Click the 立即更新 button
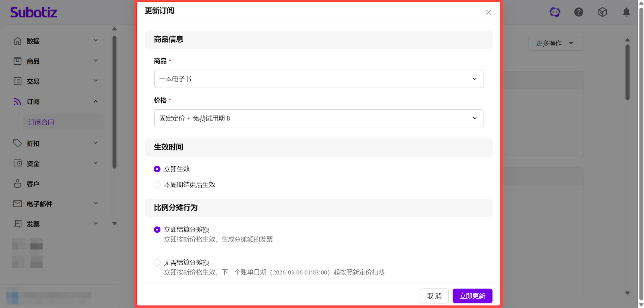The width and height of the screenshot is (644, 308). pos(472,296)
